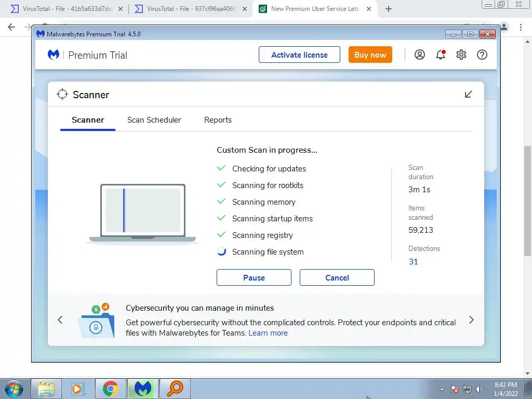Open the Scan Scheduler tab
This screenshot has width=532, height=399.
(x=154, y=120)
